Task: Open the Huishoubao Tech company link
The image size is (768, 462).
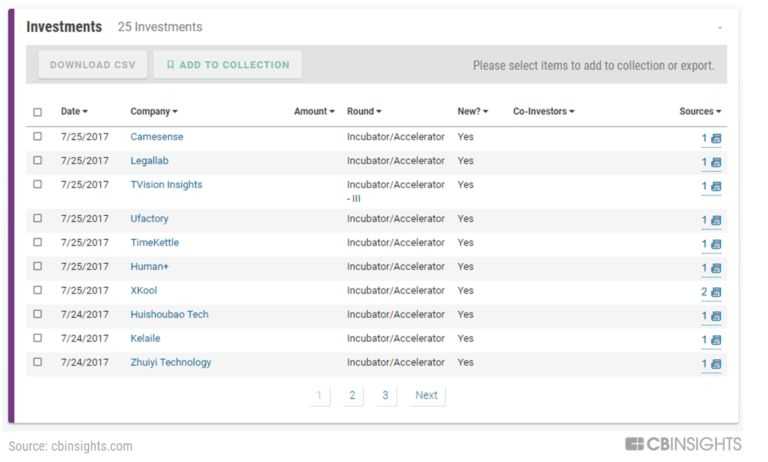Action: tap(169, 315)
